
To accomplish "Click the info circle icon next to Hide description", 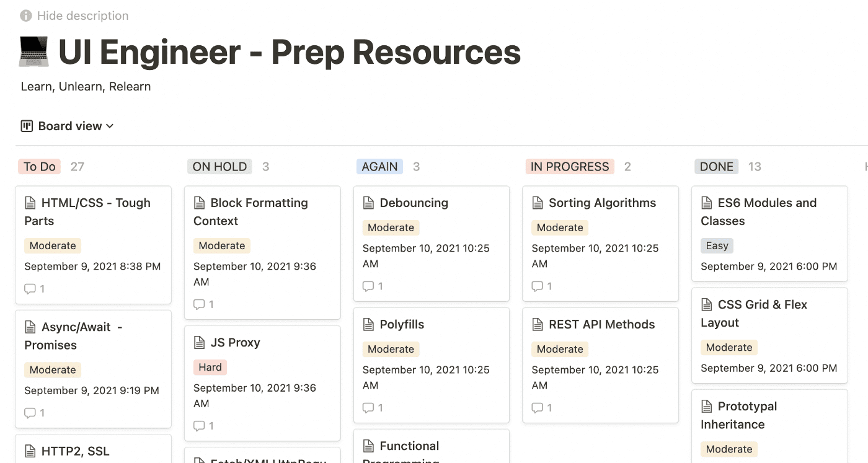I will tap(25, 15).
